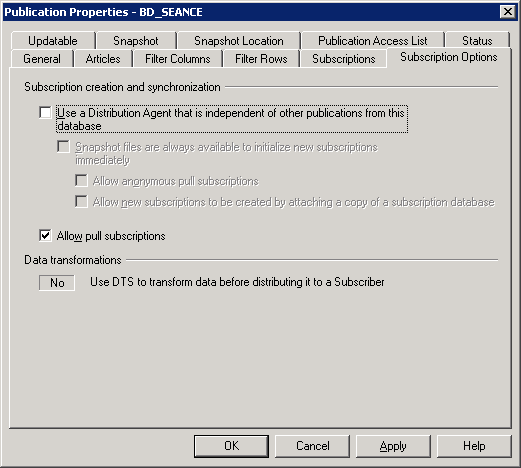View the Status tab

coord(477,41)
